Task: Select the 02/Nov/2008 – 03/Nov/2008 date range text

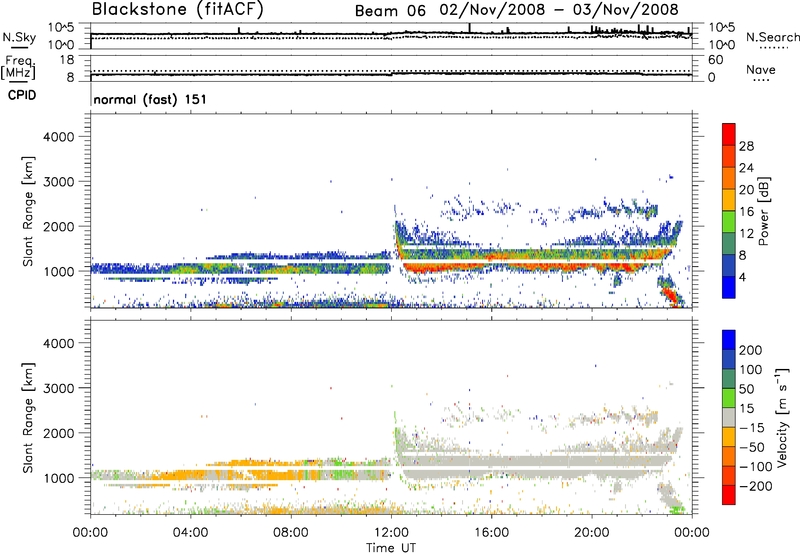Action: click(559, 10)
